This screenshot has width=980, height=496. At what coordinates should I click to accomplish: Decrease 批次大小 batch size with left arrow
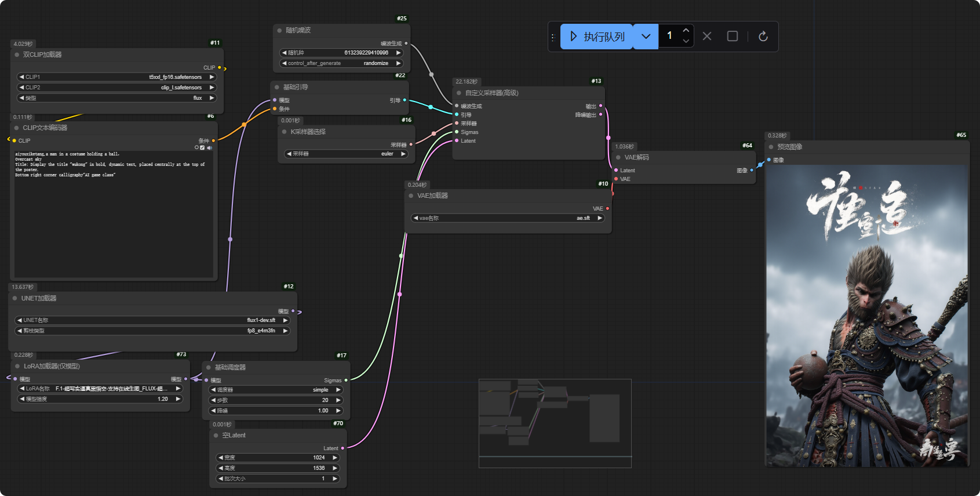[x=221, y=479]
